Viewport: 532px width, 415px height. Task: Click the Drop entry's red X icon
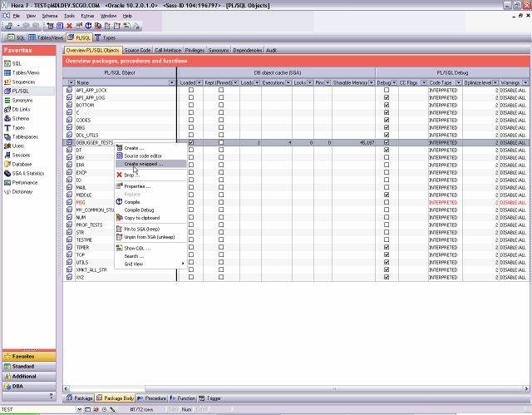(120, 175)
